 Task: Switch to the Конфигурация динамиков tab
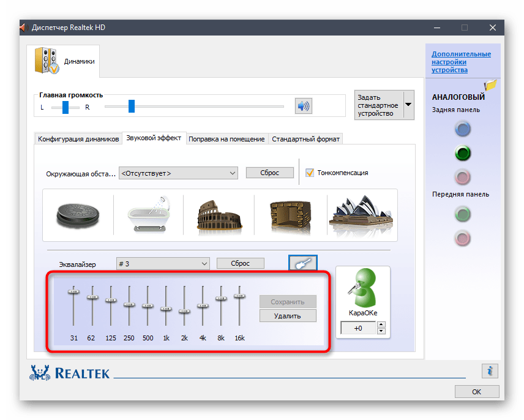tap(78, 139)
